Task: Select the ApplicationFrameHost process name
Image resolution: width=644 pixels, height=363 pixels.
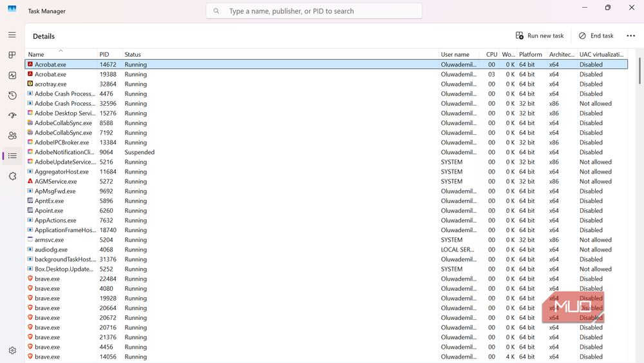Action: (x=65, y=230)
